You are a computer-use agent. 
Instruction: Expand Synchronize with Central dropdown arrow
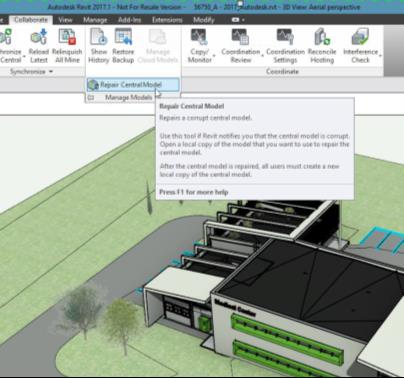tap(24, 56)
